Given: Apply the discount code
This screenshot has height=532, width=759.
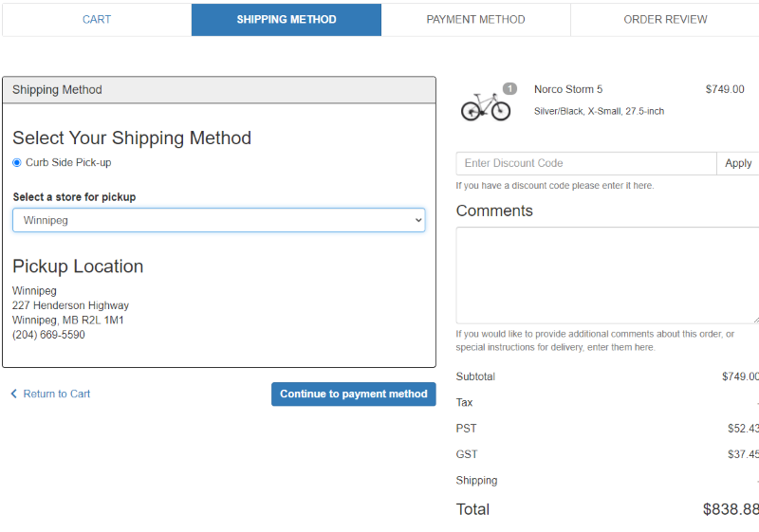Looking at the screenshot, I should [738, 163].
